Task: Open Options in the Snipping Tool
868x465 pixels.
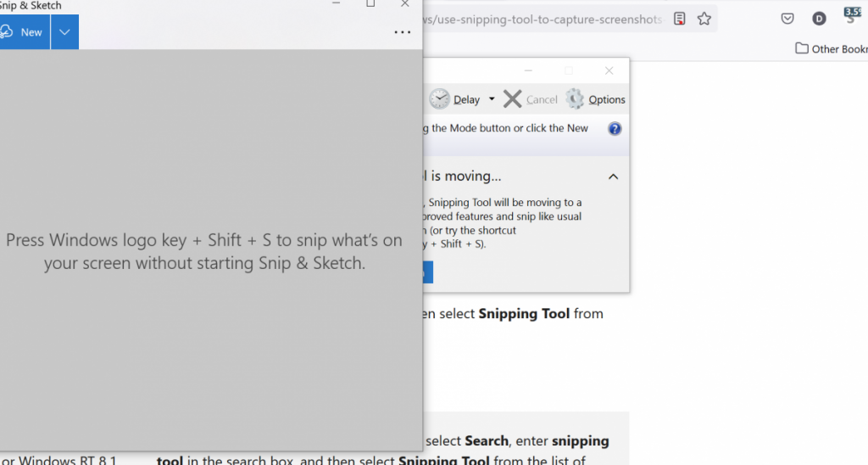Action: click(595, 99)
